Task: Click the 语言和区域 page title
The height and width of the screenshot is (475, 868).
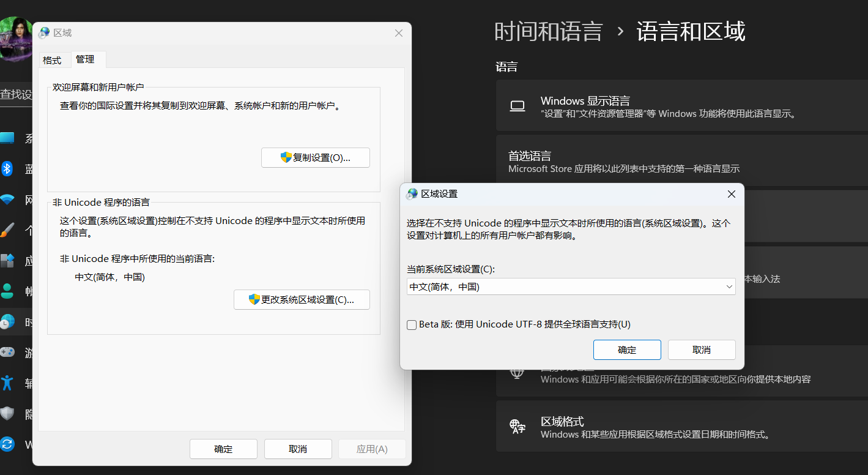Action: (691, 31)
